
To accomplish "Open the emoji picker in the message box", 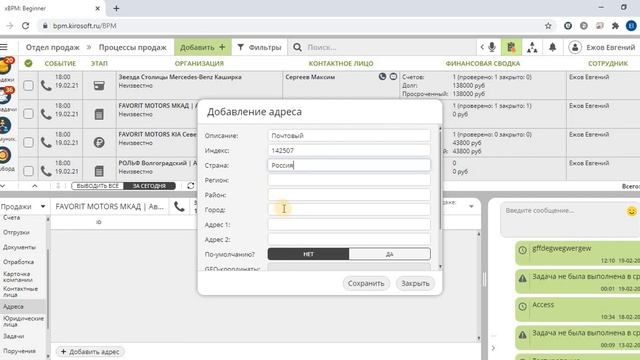I will [631, 211].
